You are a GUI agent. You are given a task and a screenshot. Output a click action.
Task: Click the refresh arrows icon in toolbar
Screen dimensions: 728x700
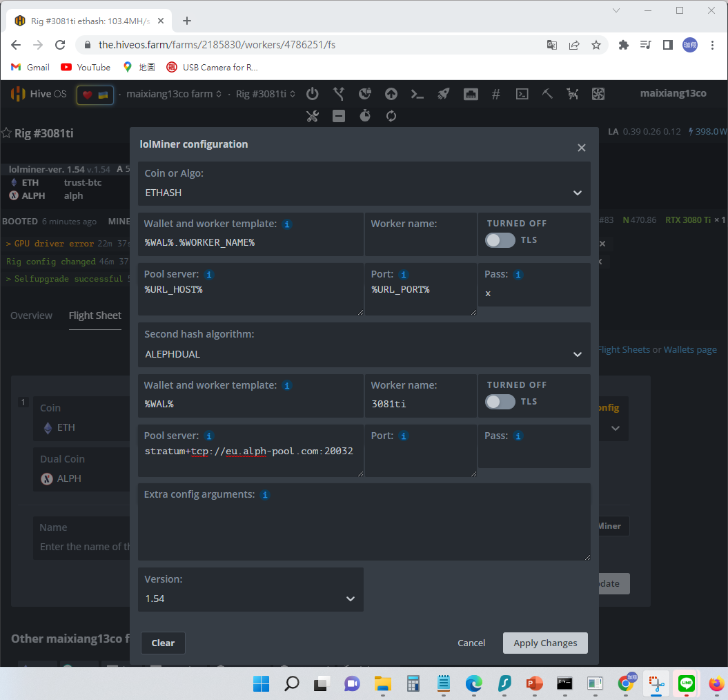(391, 116)
